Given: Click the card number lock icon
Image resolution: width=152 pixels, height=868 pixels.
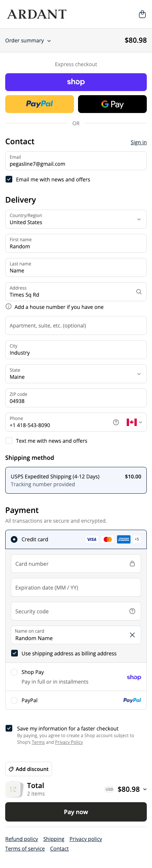Looking at the screenshot, I should click(132, 564).
